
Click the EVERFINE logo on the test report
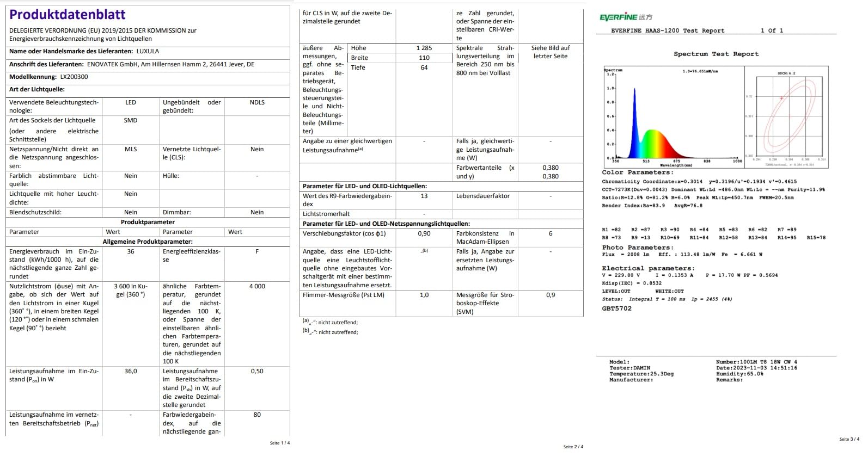626,17
